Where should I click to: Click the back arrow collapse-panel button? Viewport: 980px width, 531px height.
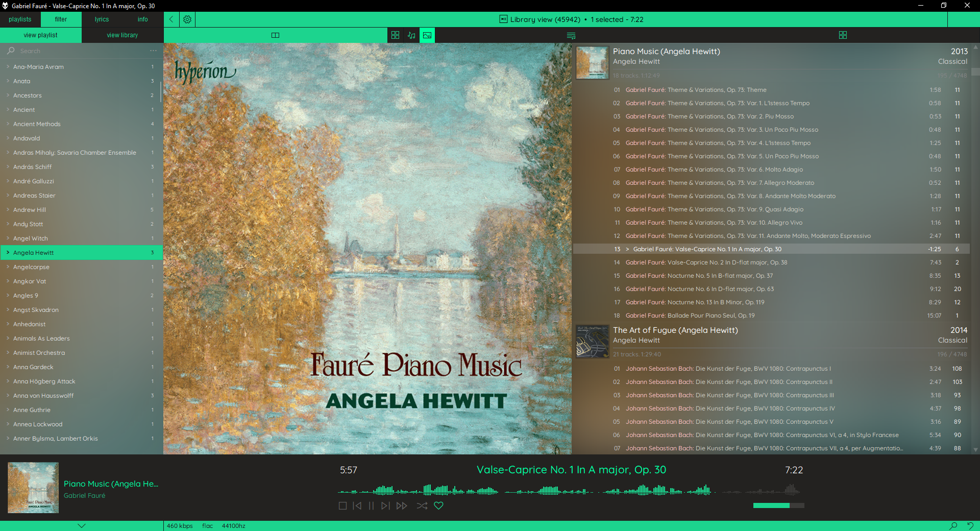click(x=171, y=19)
